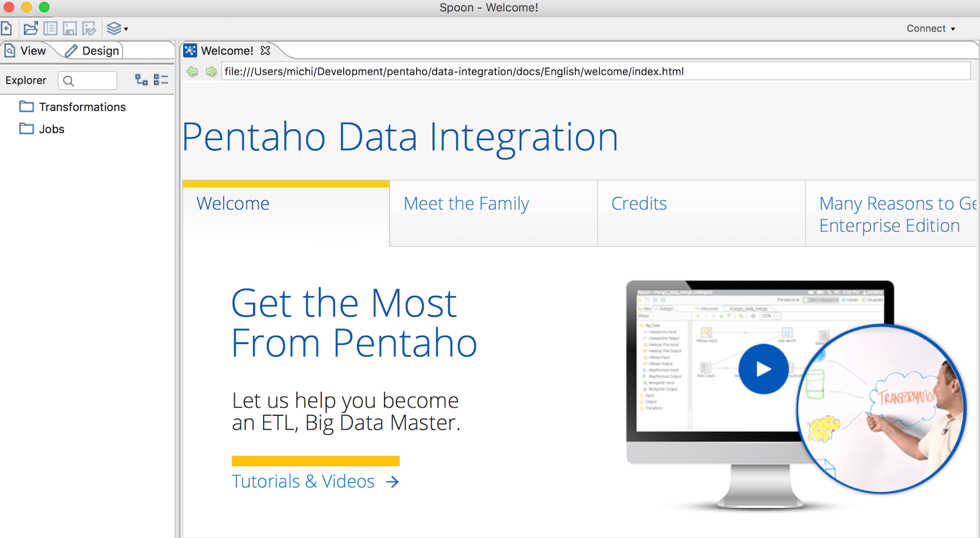Click the Explore repository toolbar icon

click(x=50, y=28)
